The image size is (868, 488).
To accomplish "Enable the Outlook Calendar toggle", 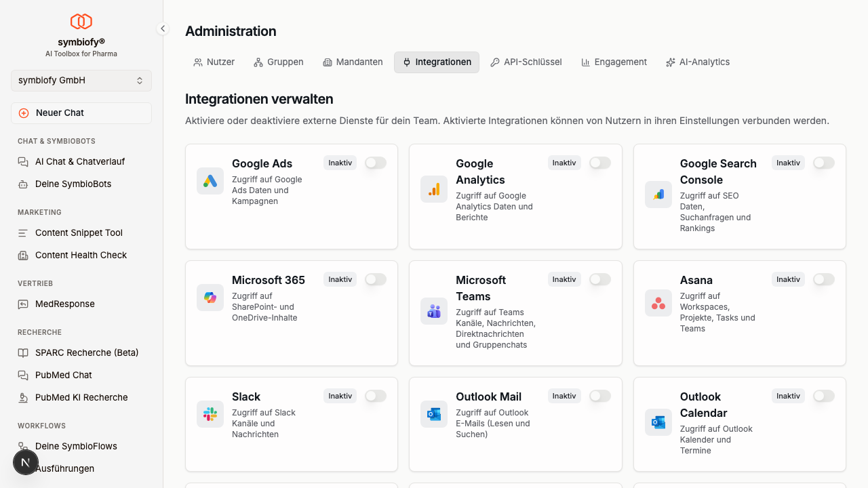I will (823, 396).
